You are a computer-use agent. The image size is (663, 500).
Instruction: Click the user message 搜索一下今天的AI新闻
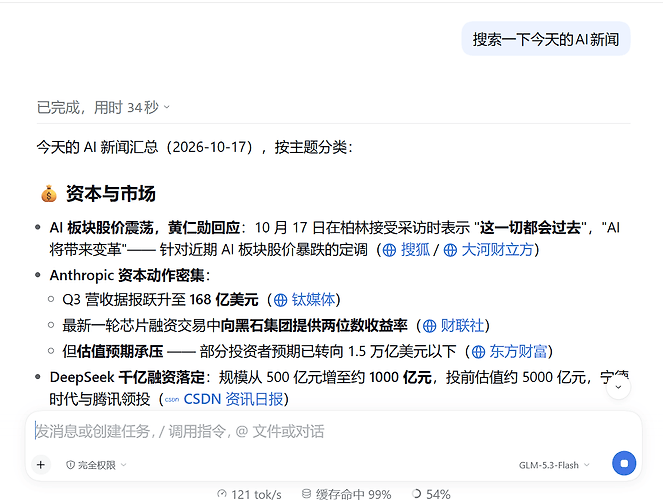546,39
